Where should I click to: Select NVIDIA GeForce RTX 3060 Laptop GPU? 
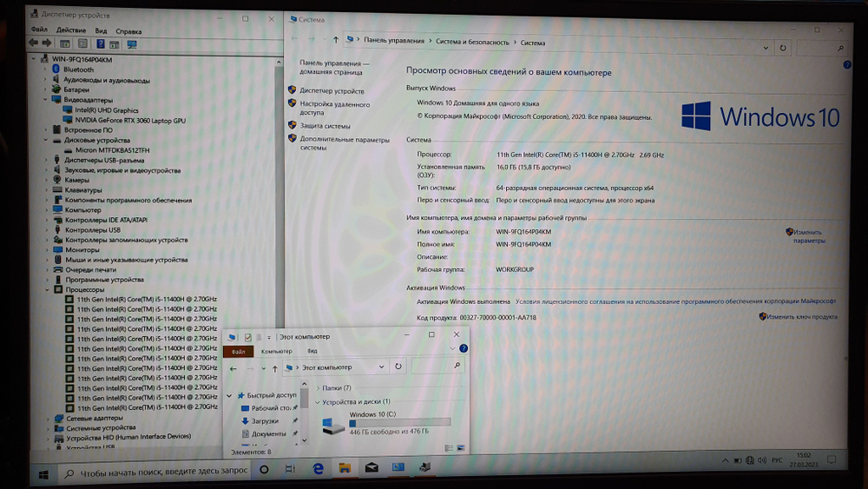point(130,120)
